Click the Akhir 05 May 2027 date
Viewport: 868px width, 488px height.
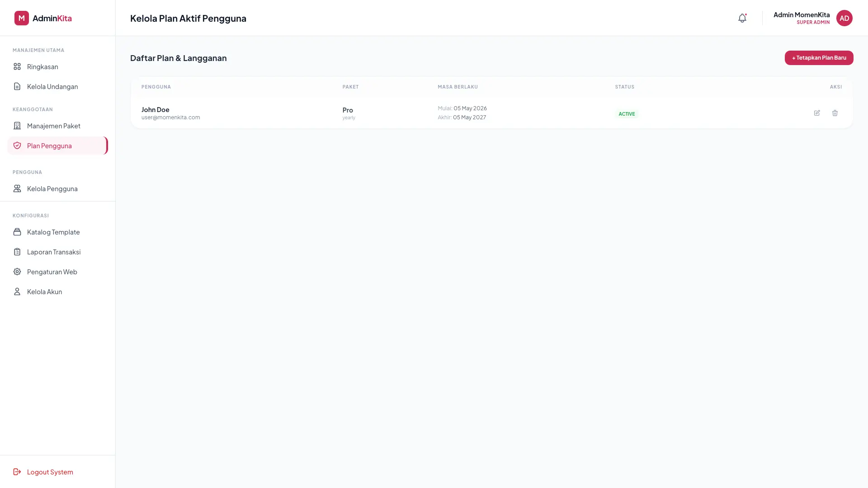point(462,117)
